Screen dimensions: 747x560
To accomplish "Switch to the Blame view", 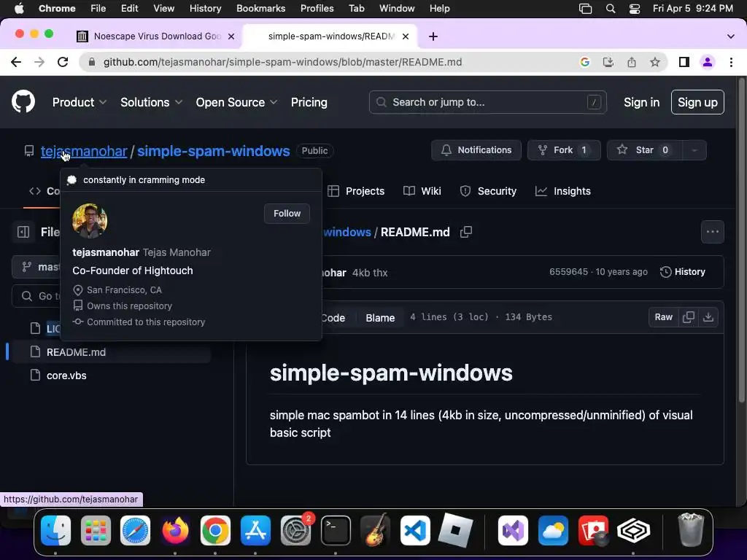I will tap(380, 318).
